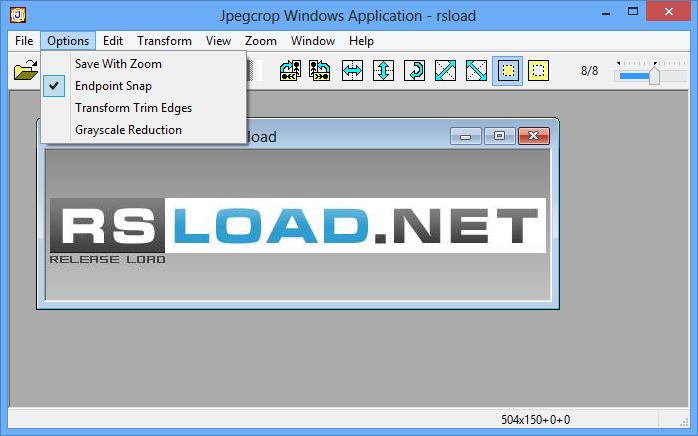Click the rotate 180 degrees icon
The image size is (698, 436).
(x=414, y=71)
